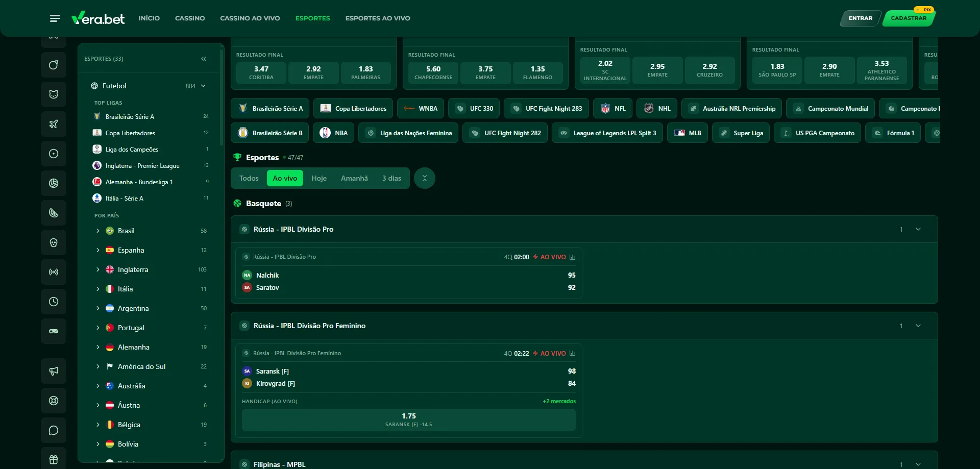Open the live broadcast icon in left rail
Screen dimensions: 980x469
tap(54, 272)
